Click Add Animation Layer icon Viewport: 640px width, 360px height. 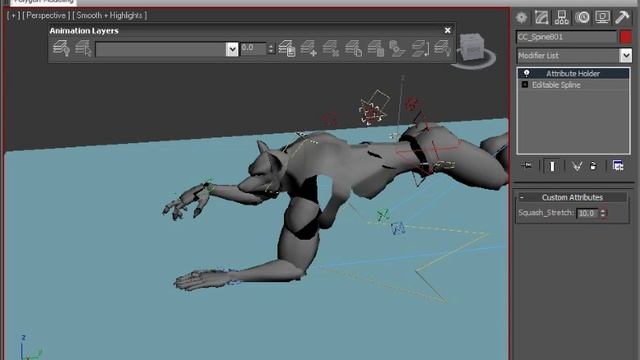point(309,49)
